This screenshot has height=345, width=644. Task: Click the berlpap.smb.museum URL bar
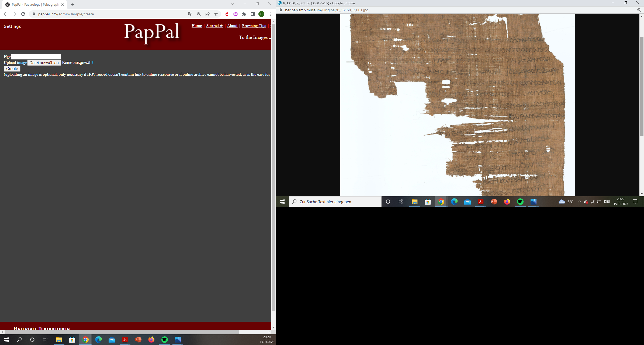click(x=327, y=10)
